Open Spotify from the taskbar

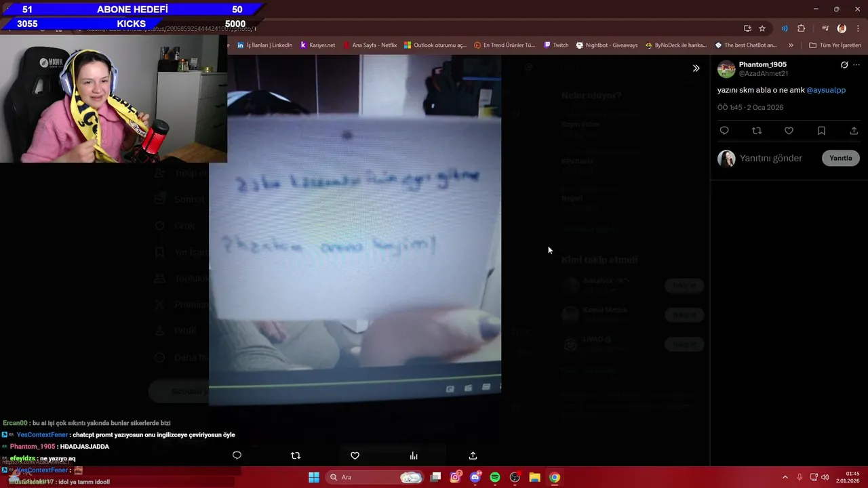click(495, 477)
